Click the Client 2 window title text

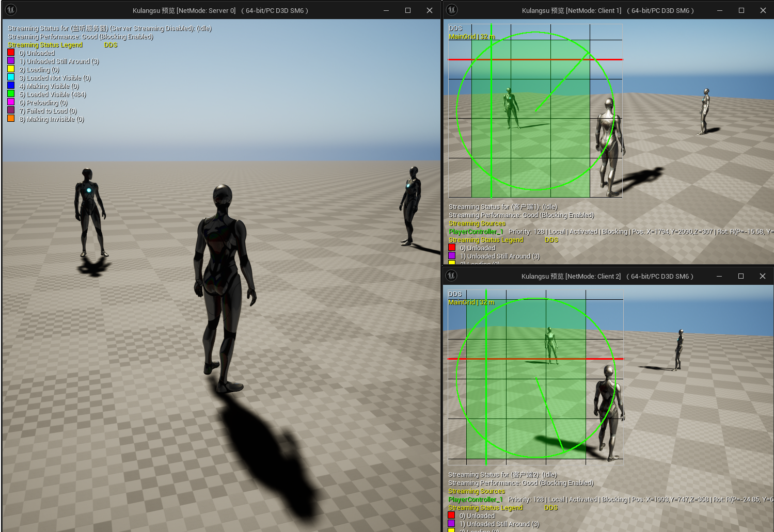608,276
